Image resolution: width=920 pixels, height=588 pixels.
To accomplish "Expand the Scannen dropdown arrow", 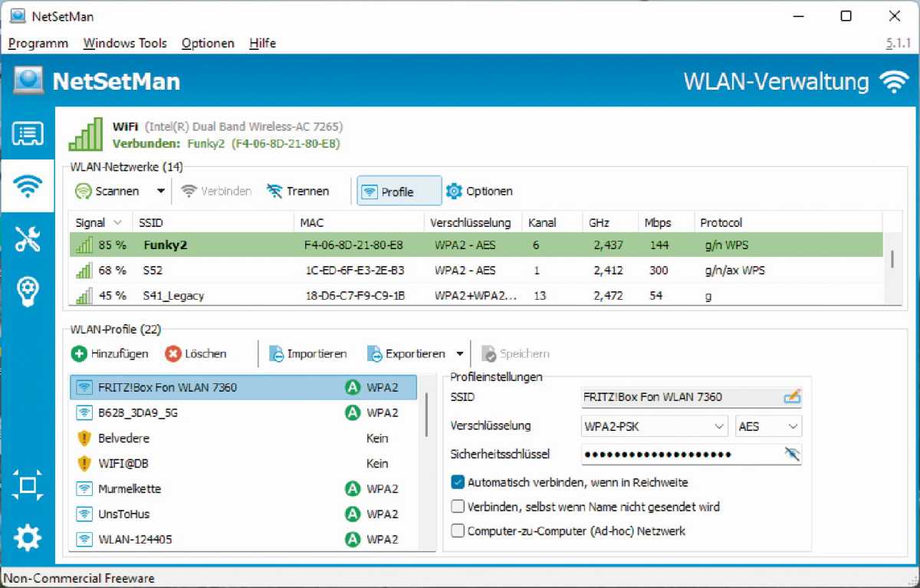I will [x=161, y=192].
